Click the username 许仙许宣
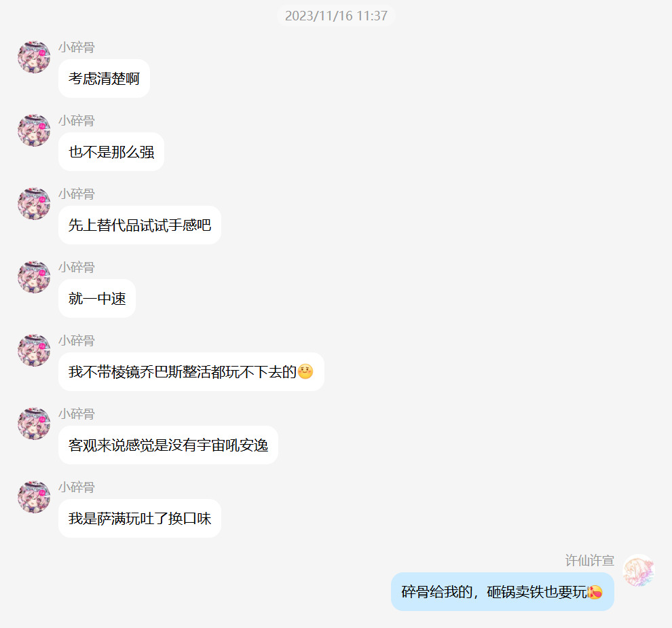672x628 pixels. point(590,560)
